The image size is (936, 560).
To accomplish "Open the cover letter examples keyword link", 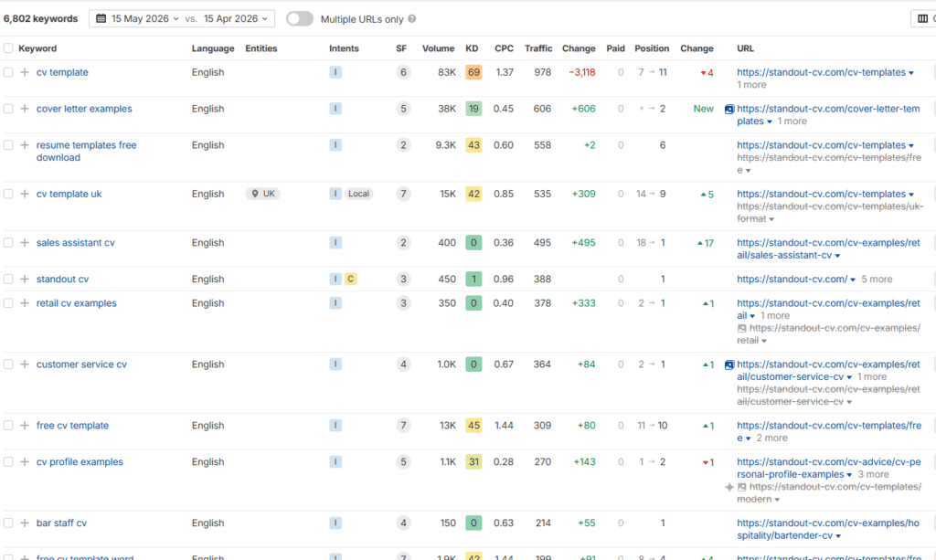I will point(84,109).
